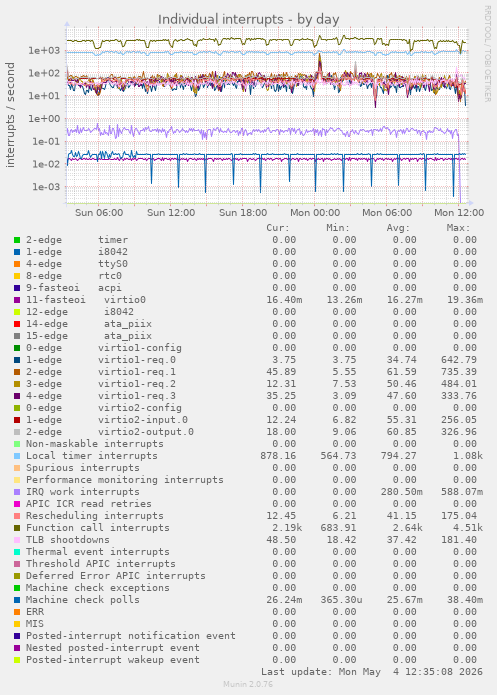The image size is (497, 695).
Task: Click the 1e+03 y-axis label
Action: (x=44, y=51)
